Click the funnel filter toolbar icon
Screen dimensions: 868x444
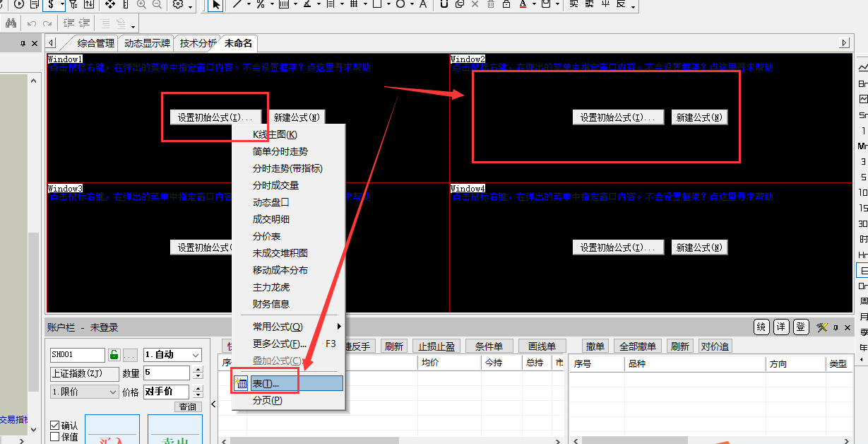pyautogui.click(x=73, y=4)
